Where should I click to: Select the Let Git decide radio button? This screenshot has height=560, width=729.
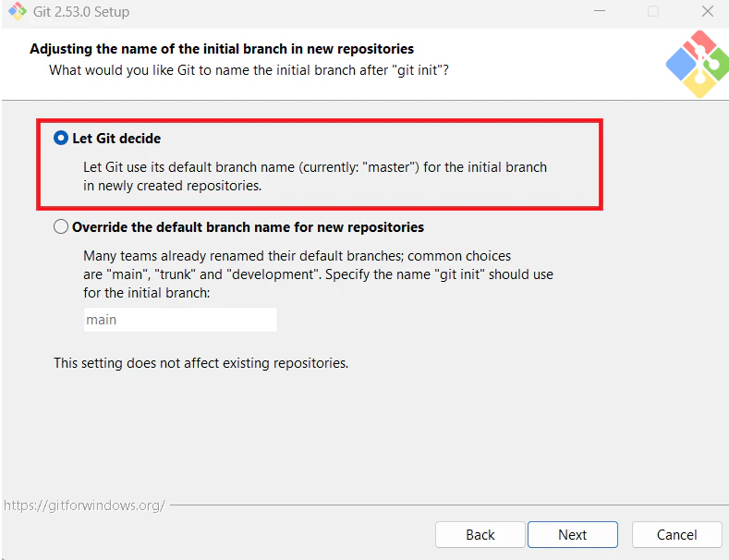click(61, 138)
